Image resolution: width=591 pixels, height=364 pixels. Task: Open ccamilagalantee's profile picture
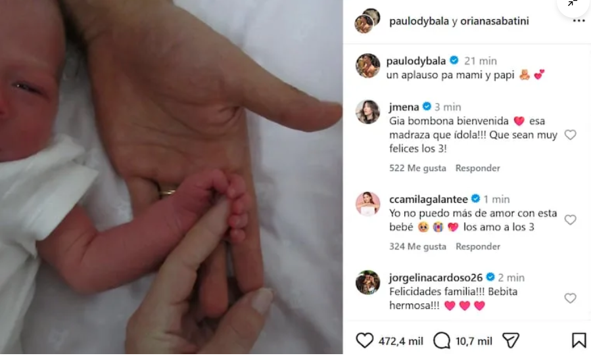(x=367, y=204)
